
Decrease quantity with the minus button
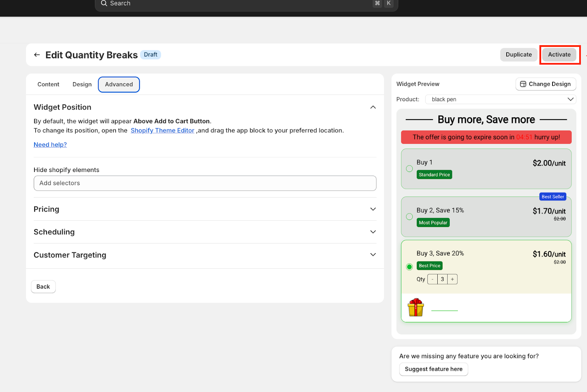433,279
